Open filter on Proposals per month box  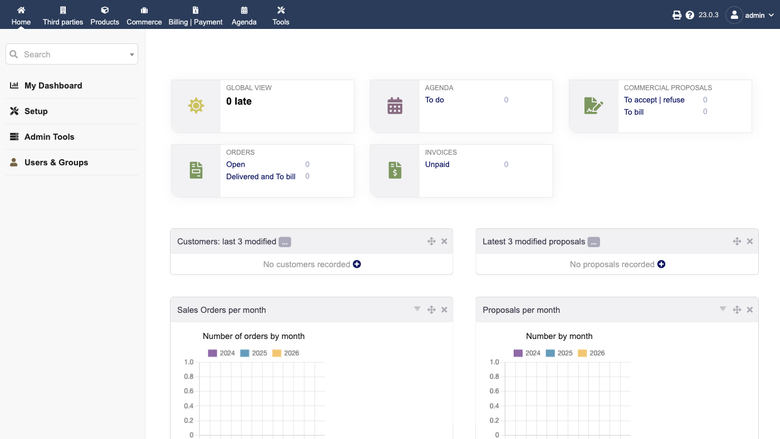click(x=723, y=309)
